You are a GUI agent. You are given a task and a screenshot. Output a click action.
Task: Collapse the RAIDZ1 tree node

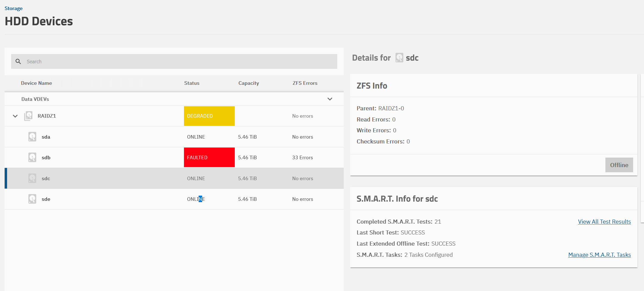point(15,116)
